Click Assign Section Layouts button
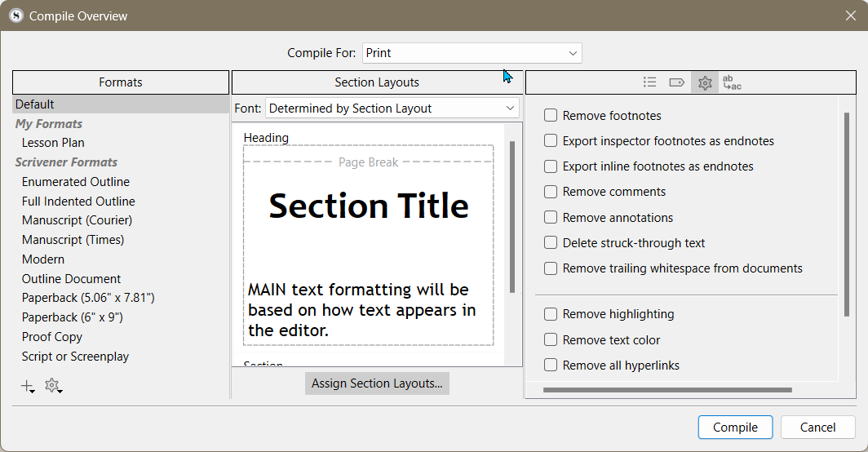 (377, 383)
